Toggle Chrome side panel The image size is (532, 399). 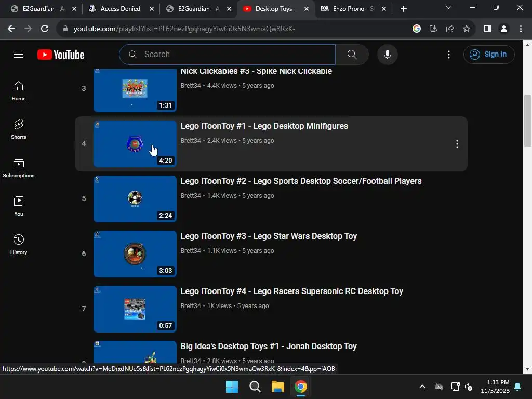click(487, 29)
